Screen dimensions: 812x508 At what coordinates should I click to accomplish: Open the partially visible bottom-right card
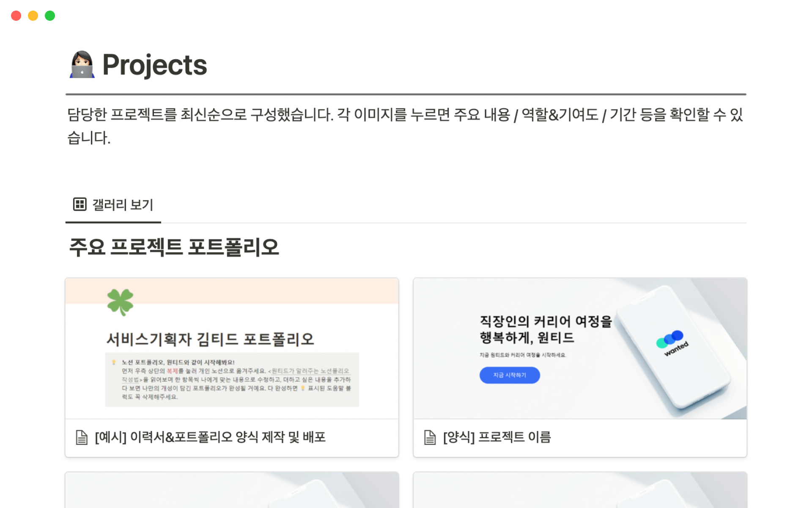click(580, 490)
